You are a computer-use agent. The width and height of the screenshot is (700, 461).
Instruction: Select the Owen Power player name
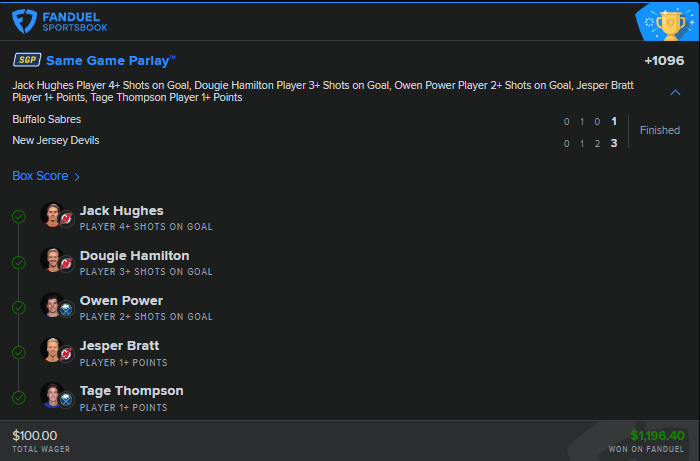[121, 301]
